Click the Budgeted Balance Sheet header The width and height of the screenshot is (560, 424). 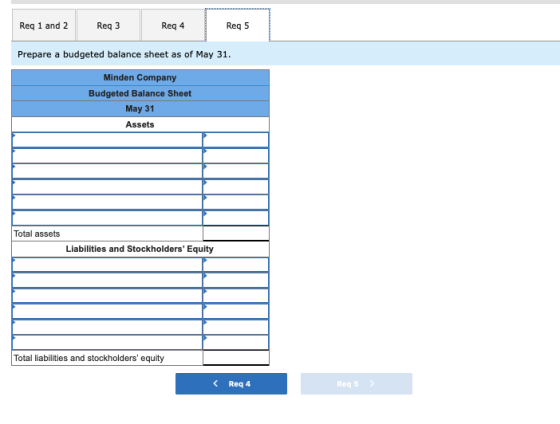point(140,93)
